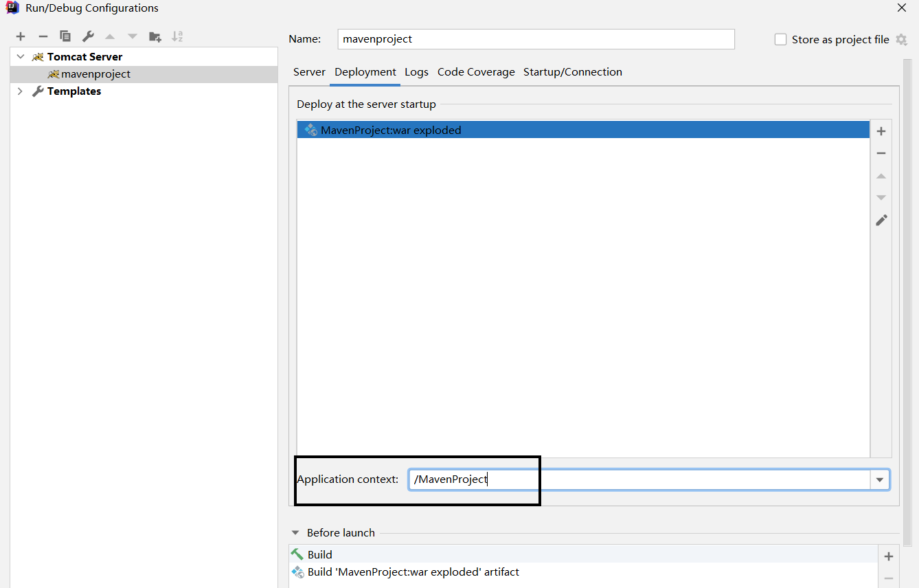
Task: Add a task to Before launch
Action: point(888,556)
